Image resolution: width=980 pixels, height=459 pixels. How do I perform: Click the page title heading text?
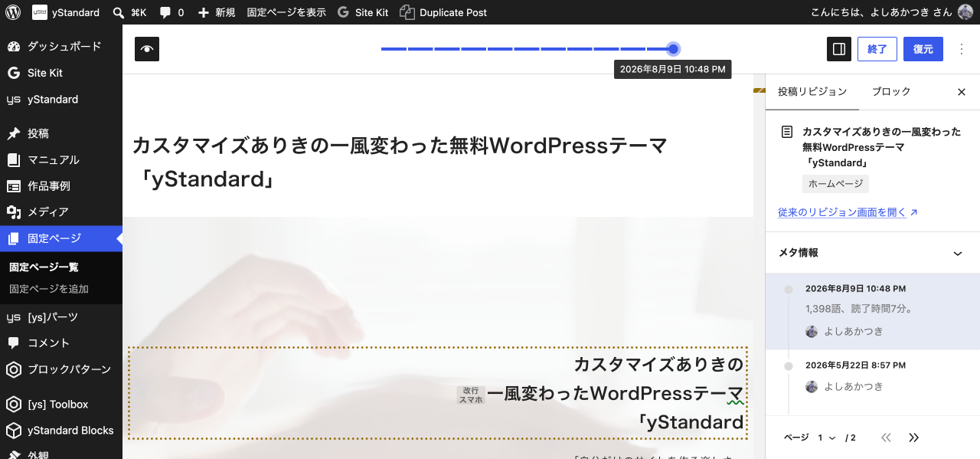click(400, 162)
